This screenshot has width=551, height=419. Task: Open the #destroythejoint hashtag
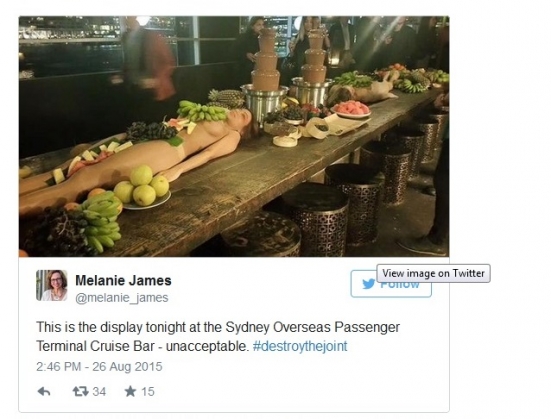point(300,346)
